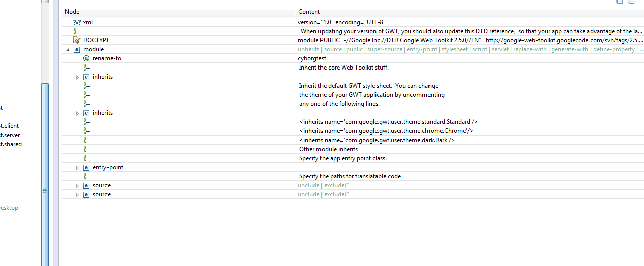This screenshot has width=644, height=266.
Task: Expand the first inherits node
Action: click(78, 77)
